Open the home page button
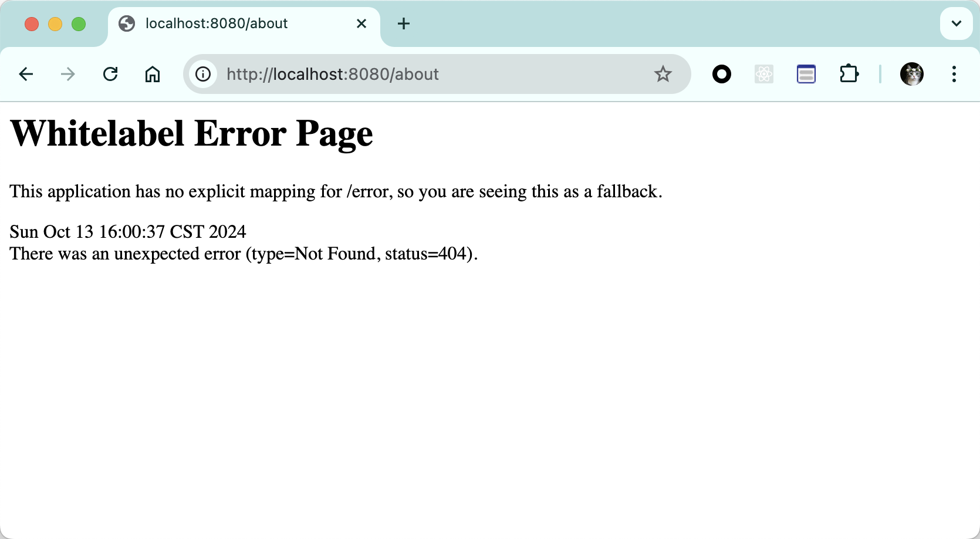Image resolution: width=980 pixels, height=539 pixels. (x=153, y=74)
